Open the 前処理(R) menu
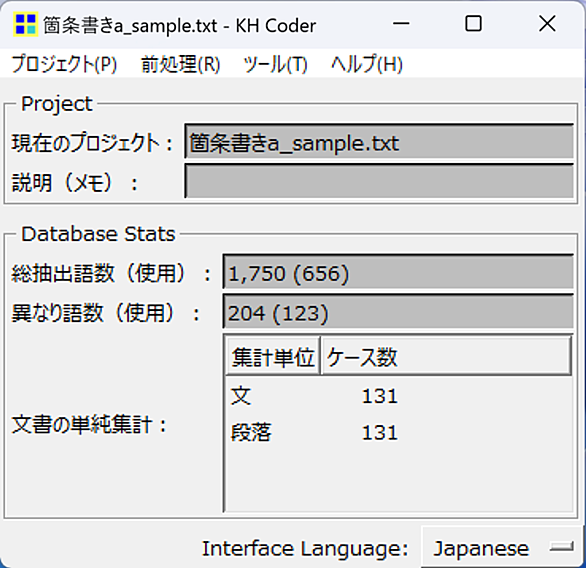The height and width of the screenshot is (568, 586). click(181, 64)
